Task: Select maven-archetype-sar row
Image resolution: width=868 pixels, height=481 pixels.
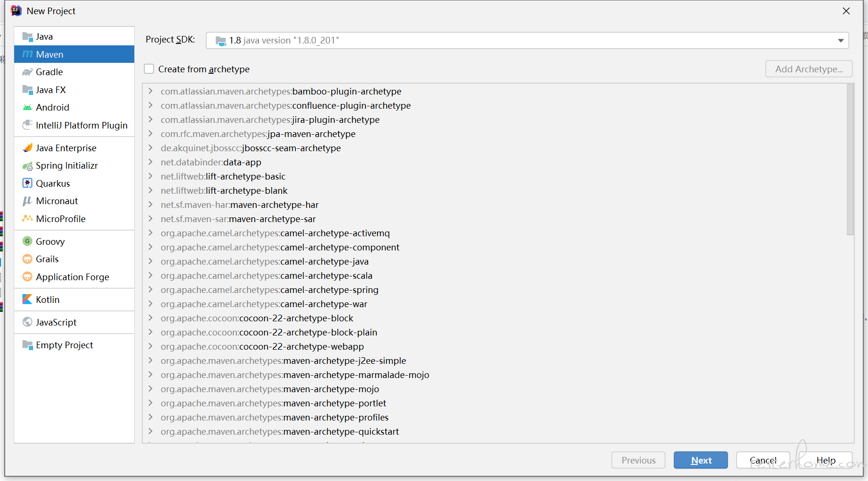Action: (x=495, y=219)
